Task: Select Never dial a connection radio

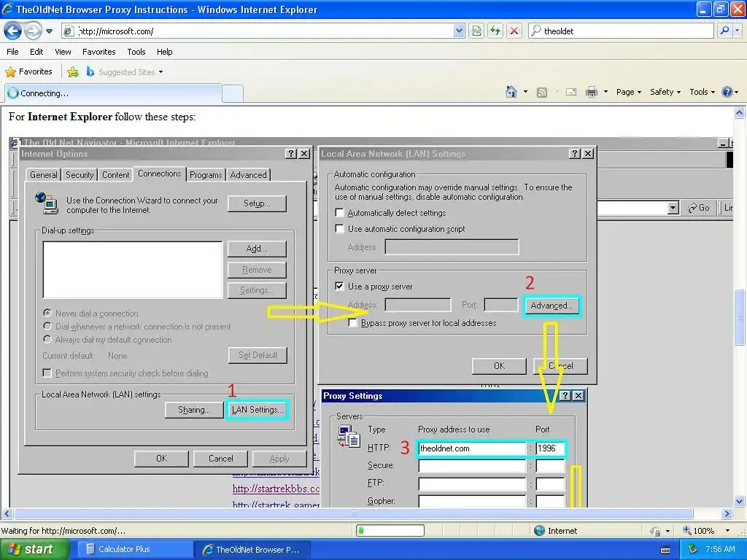Action: click(47, 314)
